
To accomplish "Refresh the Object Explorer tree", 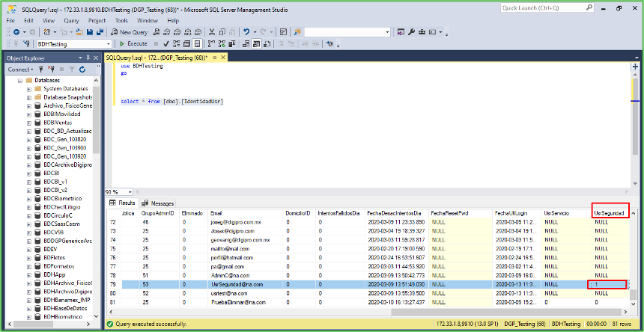I will point(82,69).
